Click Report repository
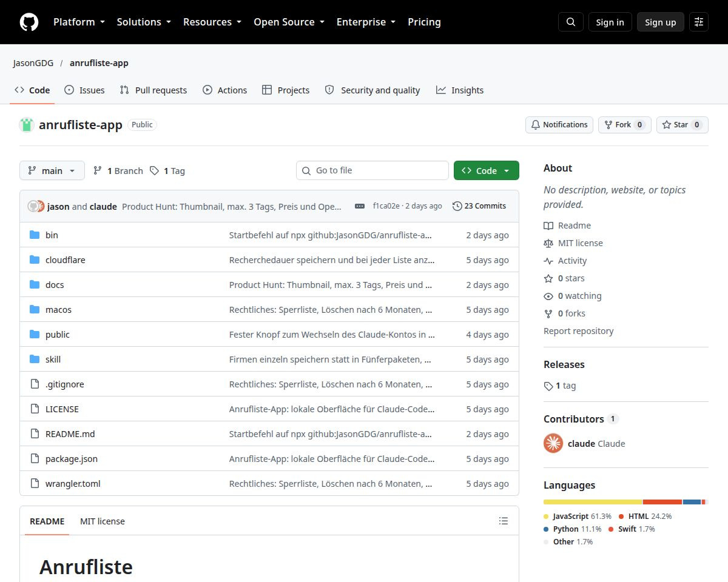The image size is (728, 582). click(578, 331)
